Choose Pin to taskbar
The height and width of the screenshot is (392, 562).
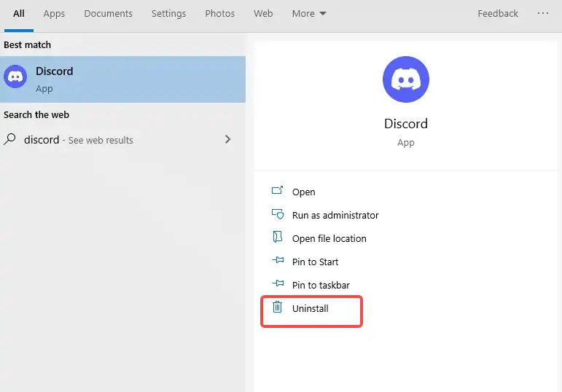coord(321,285)
